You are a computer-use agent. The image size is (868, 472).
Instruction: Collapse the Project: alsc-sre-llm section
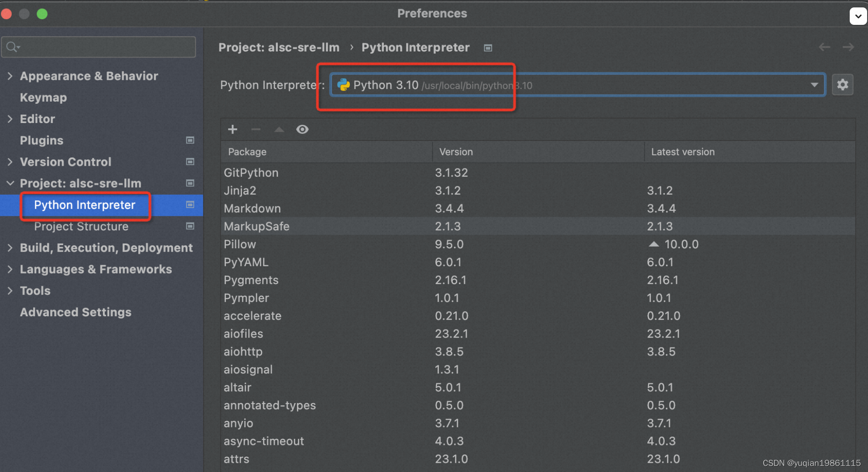[x=10, y=183]
